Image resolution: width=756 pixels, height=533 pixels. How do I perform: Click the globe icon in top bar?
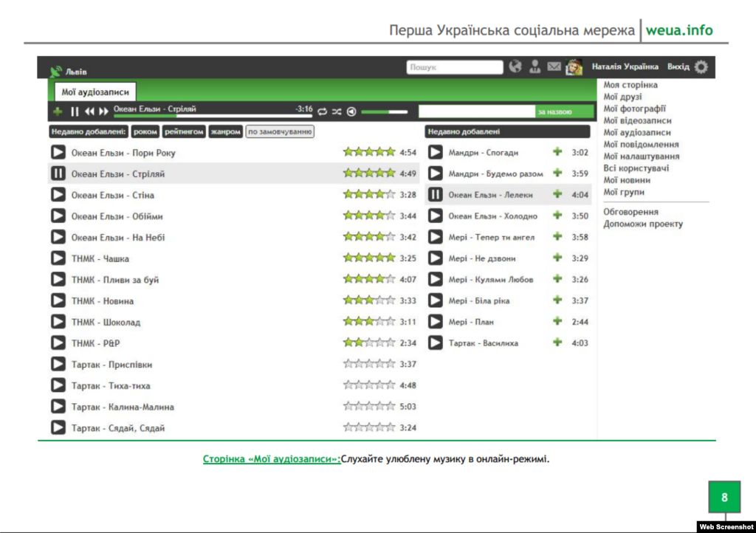pos(515,67)
